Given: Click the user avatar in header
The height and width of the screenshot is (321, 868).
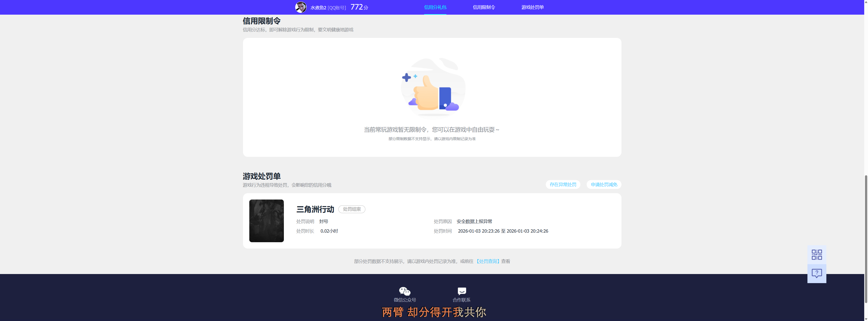Looking at the screenshot, I should click(x=301, y=7).
